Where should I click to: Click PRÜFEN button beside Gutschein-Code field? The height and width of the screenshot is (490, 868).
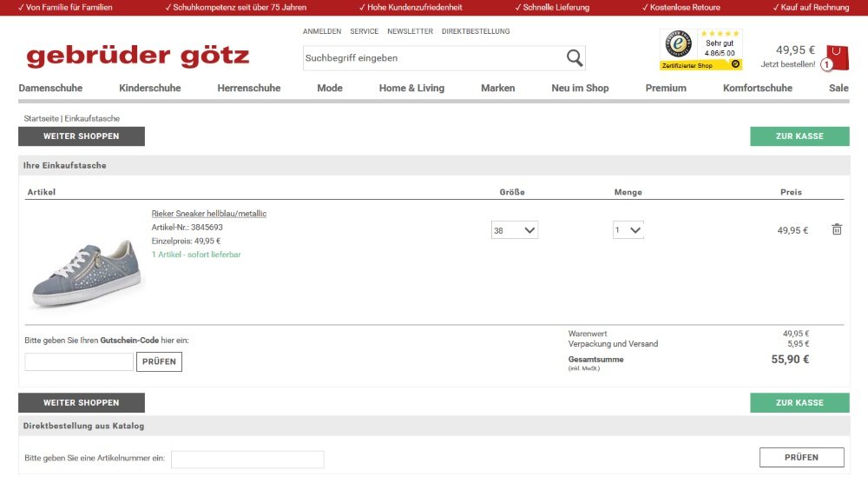159,361
